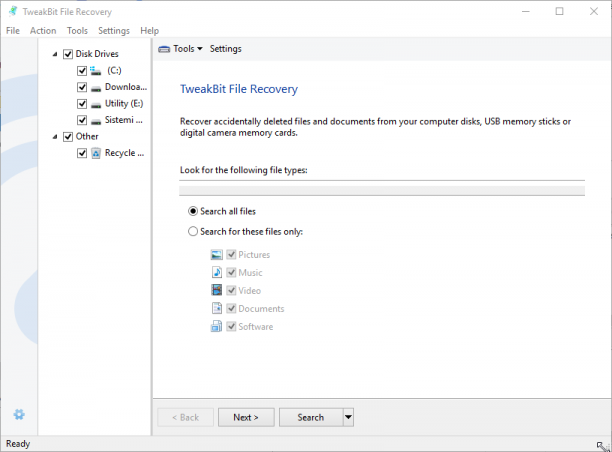Open the Tools toolbar dropdown

pos(188,49)
